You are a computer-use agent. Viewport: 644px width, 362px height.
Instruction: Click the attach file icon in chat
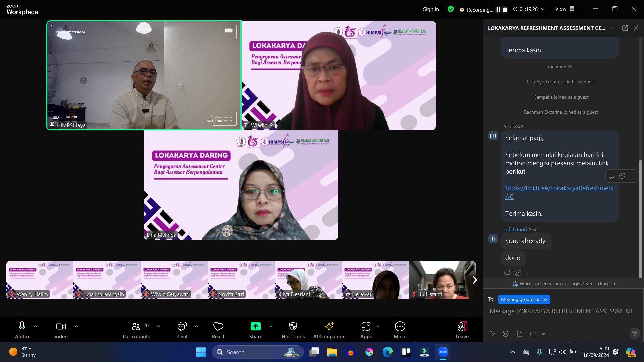[520, 334]
